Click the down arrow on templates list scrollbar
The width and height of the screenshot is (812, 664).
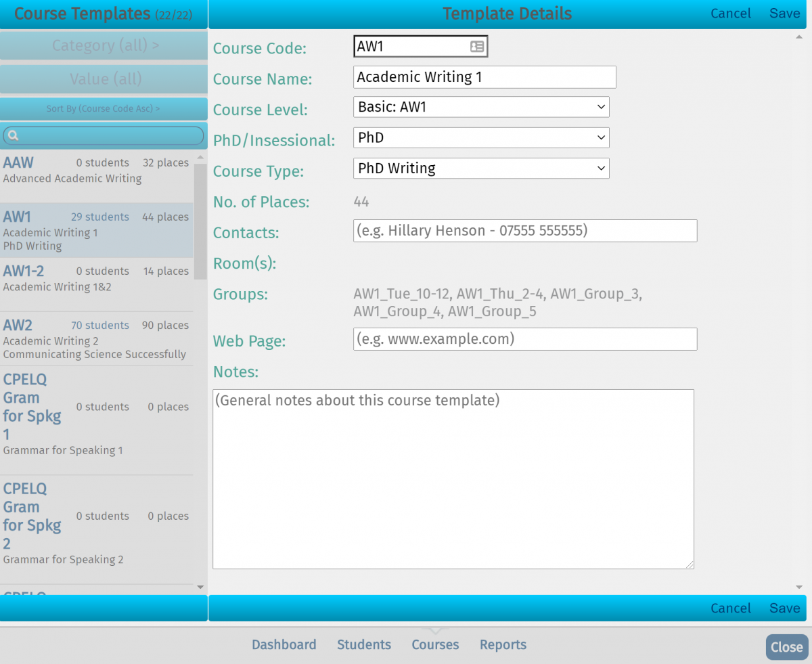(x=200, y=587)
